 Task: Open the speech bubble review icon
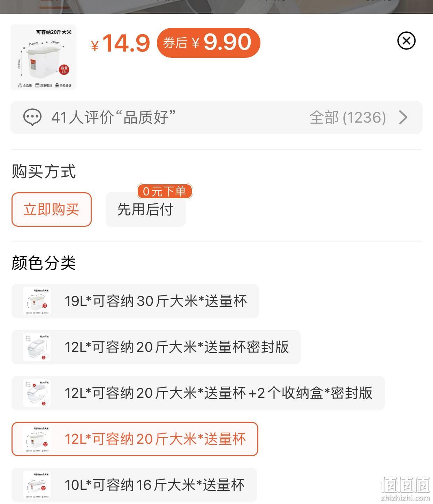[x=32, y=117]
